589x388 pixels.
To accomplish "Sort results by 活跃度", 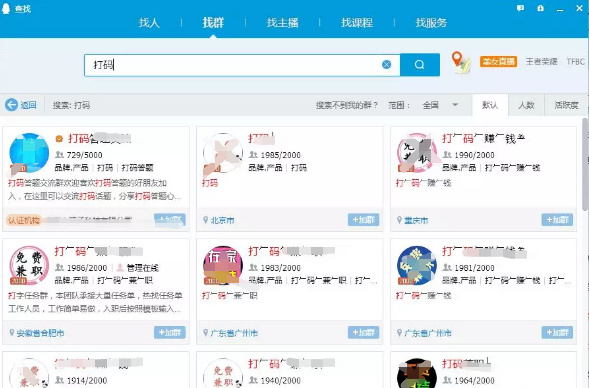I will click(566, 105).
